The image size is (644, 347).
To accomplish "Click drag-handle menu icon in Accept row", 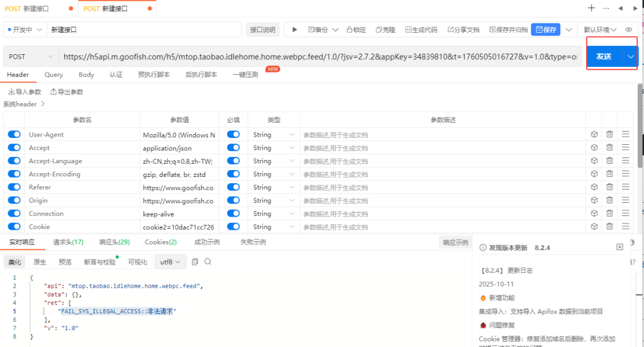I will point(626,147).
